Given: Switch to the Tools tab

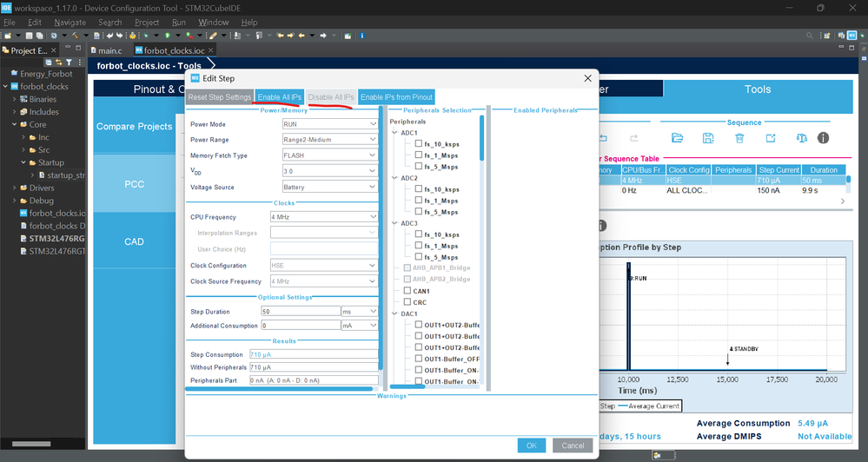Looking at the screenshot, I should pos(758,89).
